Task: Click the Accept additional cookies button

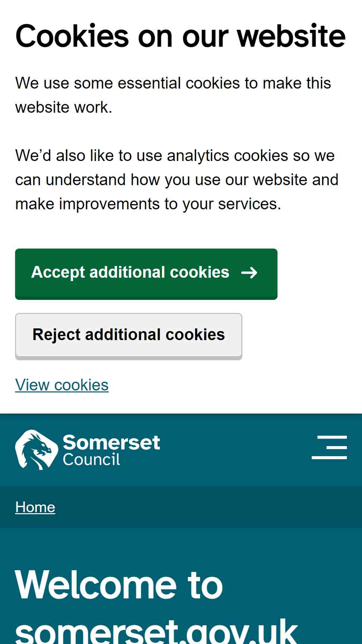Action: 146,274
